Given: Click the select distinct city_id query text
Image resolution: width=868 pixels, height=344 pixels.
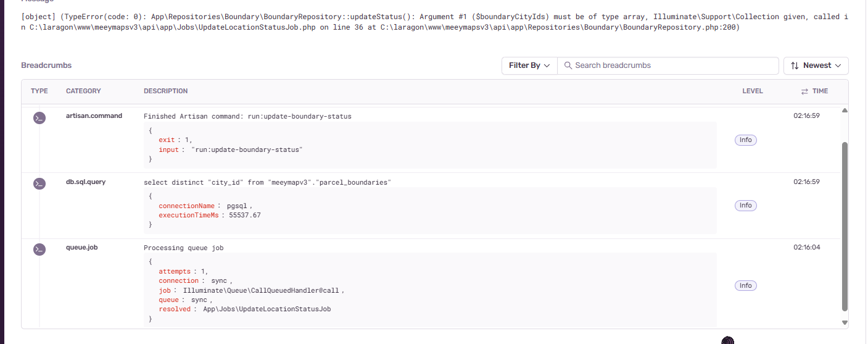Looking at the screenshot, I should (267, 182).
